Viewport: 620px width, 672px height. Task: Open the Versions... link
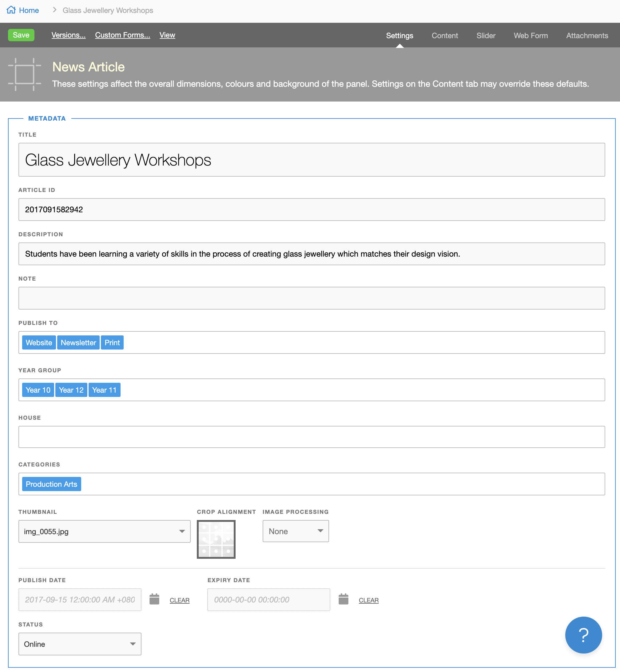(69, 35)
